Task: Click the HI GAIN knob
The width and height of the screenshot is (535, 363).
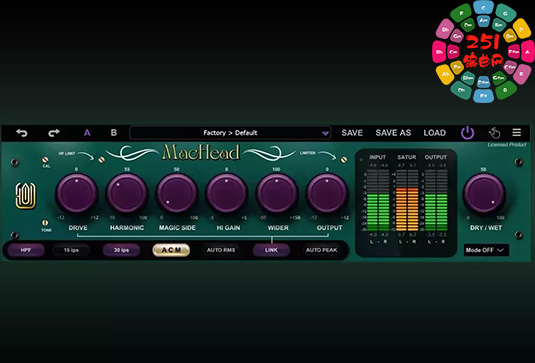Action: coord(227,193)
